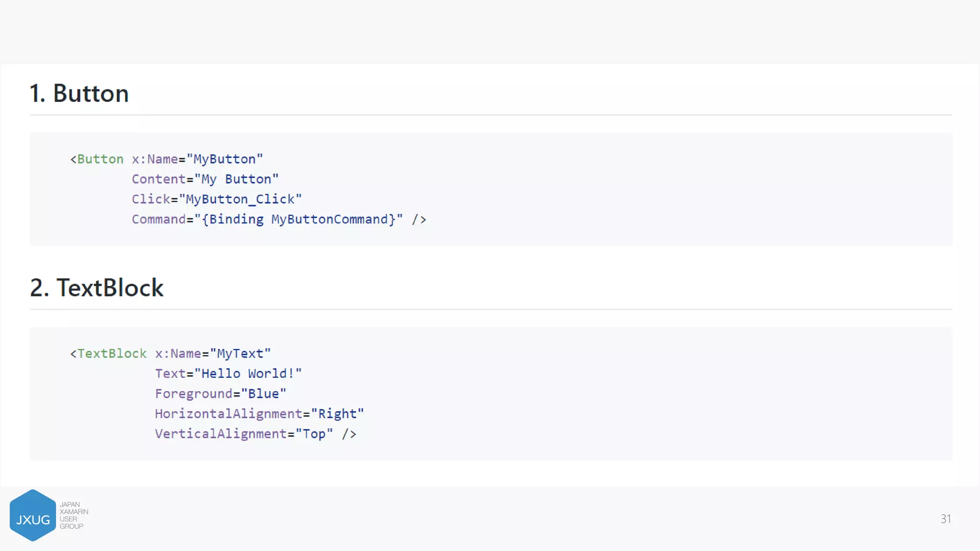Click the Content="My Button" code line
Screen dimensions: 980x551
205,179
